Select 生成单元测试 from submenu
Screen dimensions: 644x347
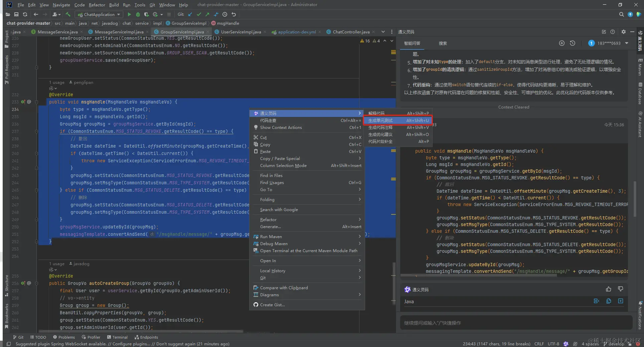tap(398, 120)
